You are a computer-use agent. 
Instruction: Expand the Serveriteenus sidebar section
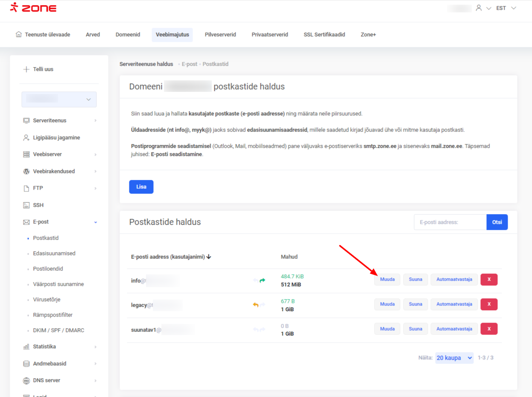tap(95, 121)
